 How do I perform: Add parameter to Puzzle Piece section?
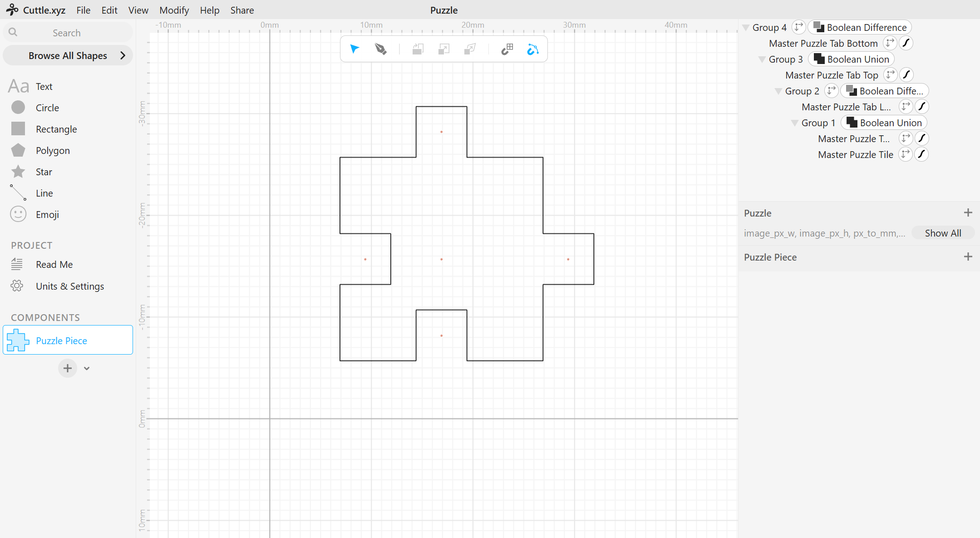(x=968, y=257)
